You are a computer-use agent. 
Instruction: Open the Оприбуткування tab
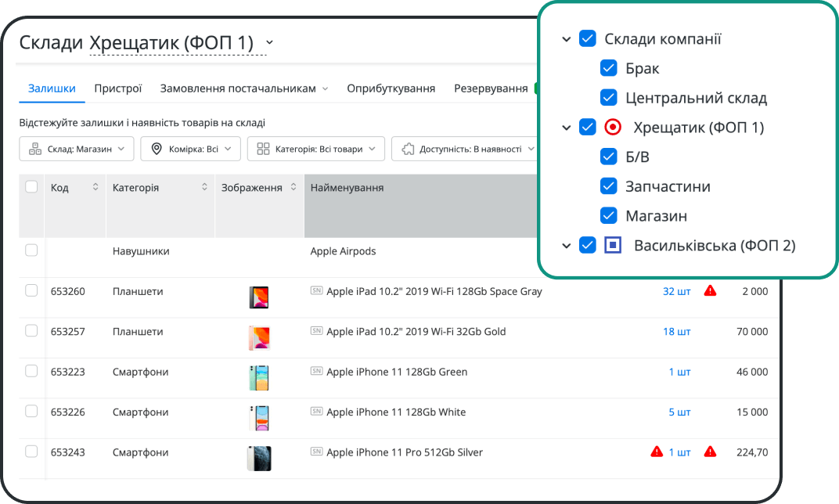point(391,88)
